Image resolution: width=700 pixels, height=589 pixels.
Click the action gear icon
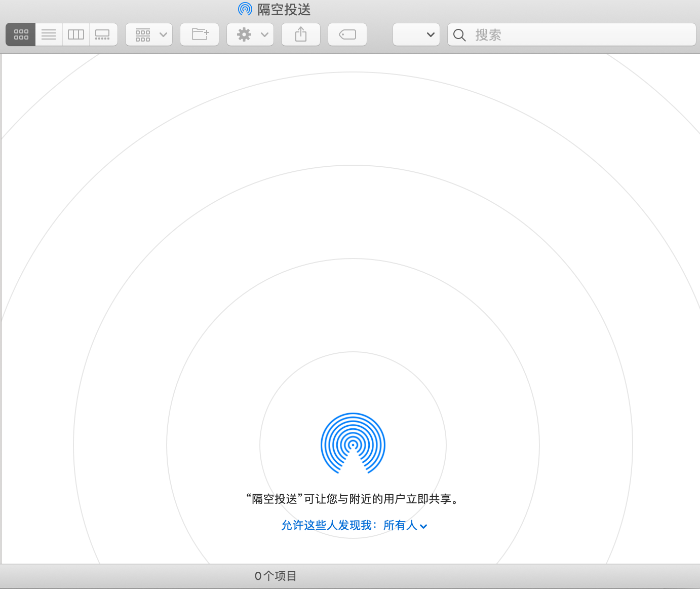[244, 34]
